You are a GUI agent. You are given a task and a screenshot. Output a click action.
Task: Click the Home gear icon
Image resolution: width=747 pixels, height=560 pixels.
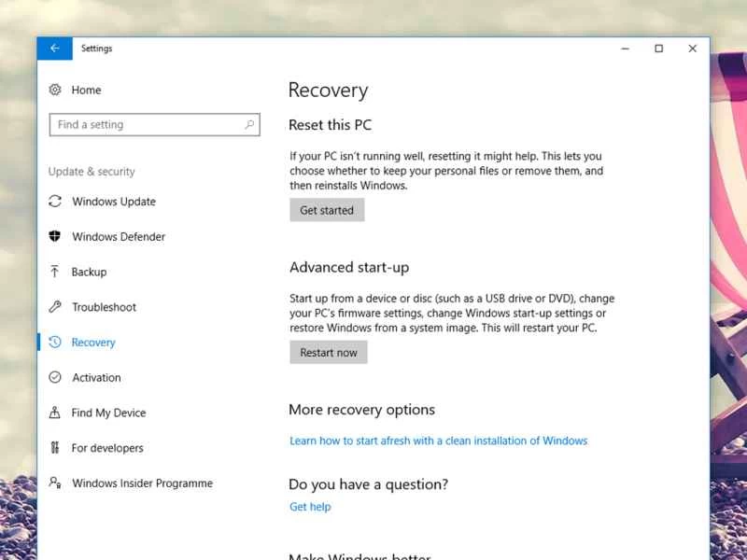56,90
